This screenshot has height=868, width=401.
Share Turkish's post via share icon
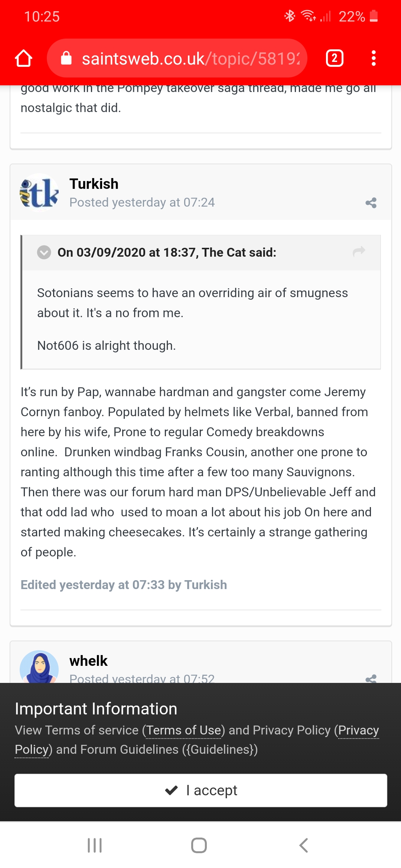(x=371, y=203)
